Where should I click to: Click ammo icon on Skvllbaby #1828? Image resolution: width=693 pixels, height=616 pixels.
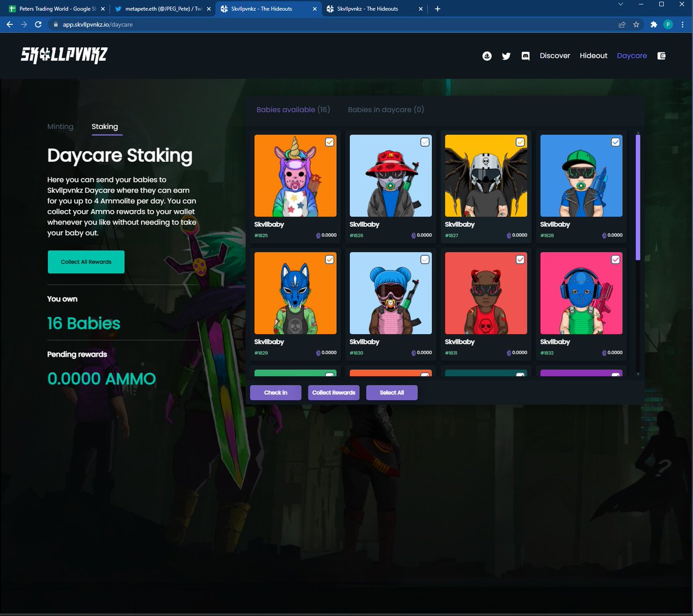click(604, 236)
